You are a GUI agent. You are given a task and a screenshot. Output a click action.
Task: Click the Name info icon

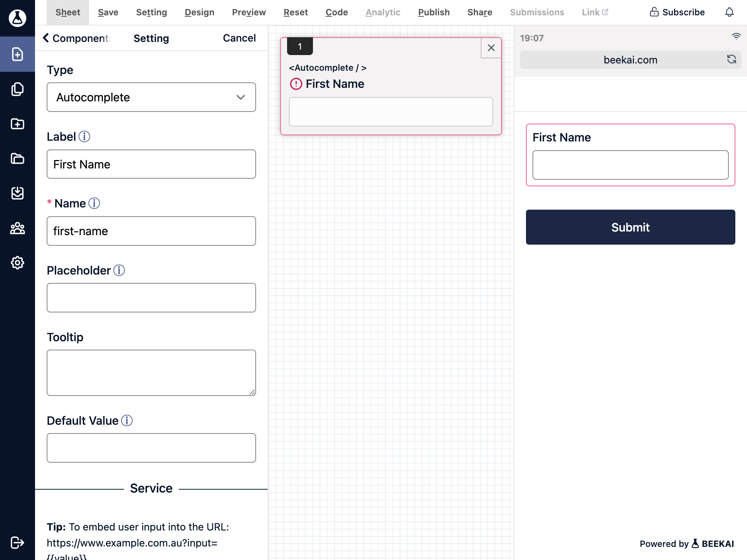pos(94,203)
